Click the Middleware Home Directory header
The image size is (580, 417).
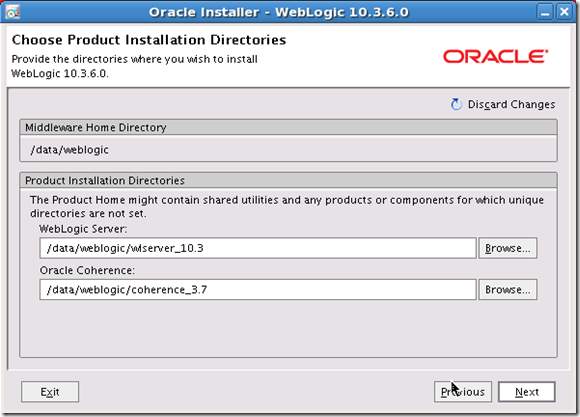coord(288,127)
